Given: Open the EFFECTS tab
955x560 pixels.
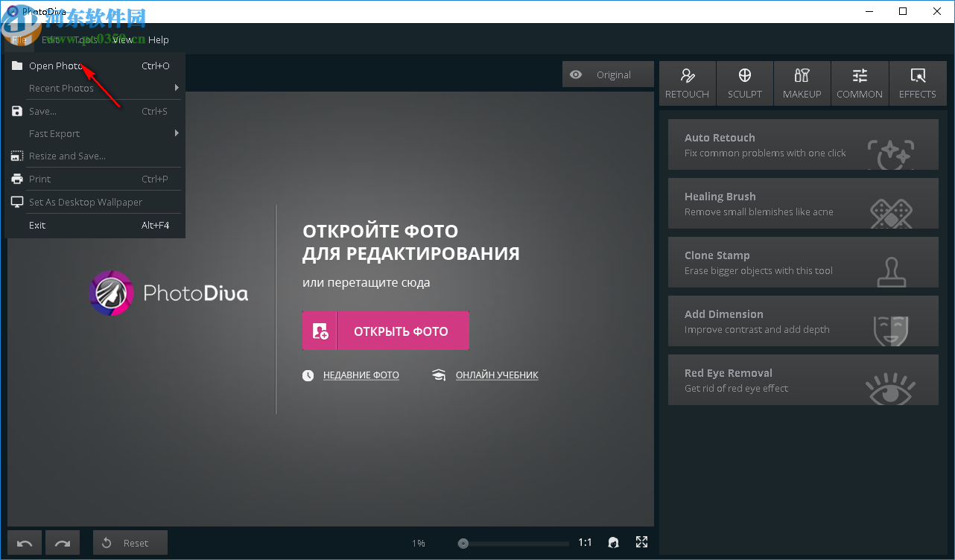Looking at the screenshot, I should (918, 83).
